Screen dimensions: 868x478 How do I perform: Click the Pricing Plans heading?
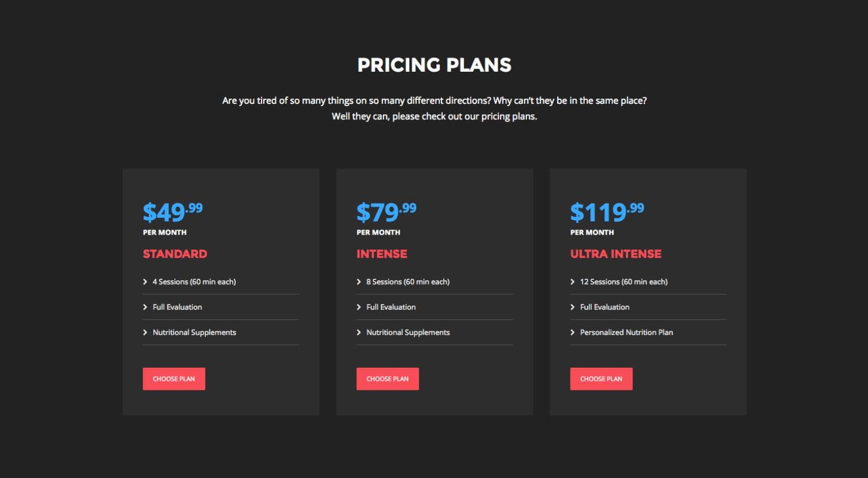pyautogui.click(x=434, y=65)
